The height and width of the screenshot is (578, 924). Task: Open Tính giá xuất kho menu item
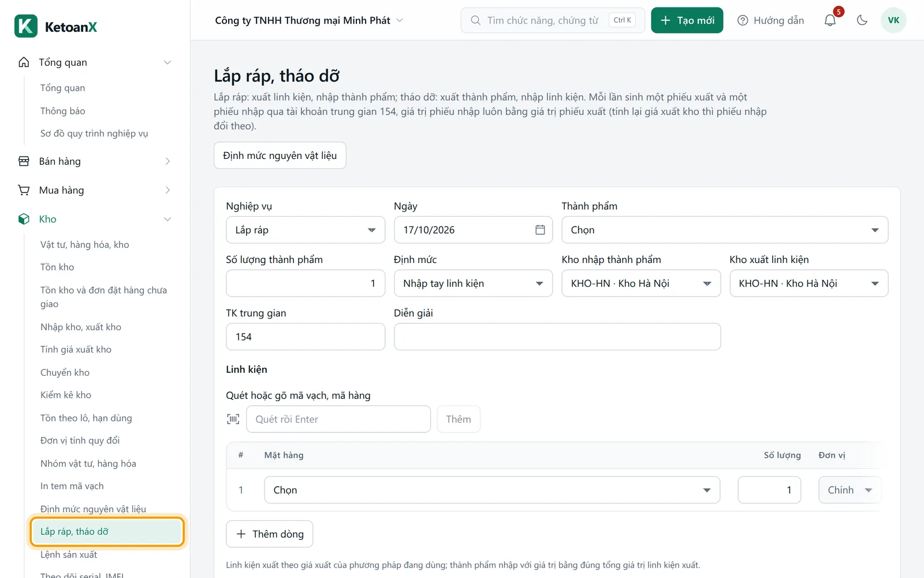76,350
